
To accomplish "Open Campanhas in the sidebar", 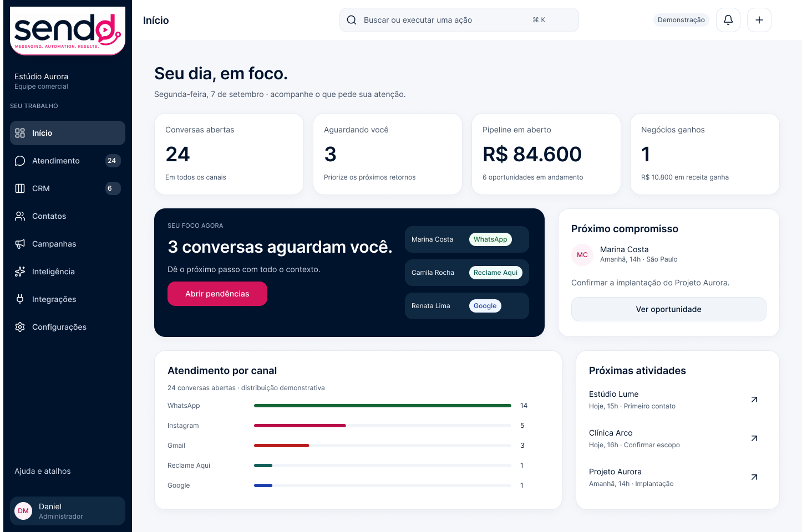I will (x=68, y=244).
